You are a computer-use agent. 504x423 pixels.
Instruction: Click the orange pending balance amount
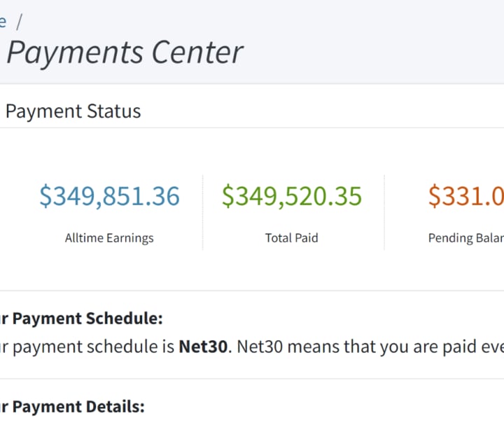pos(466,196)
